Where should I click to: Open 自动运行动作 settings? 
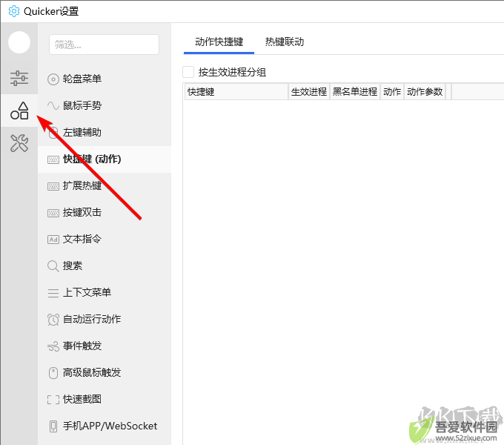[x=105, y=319]
